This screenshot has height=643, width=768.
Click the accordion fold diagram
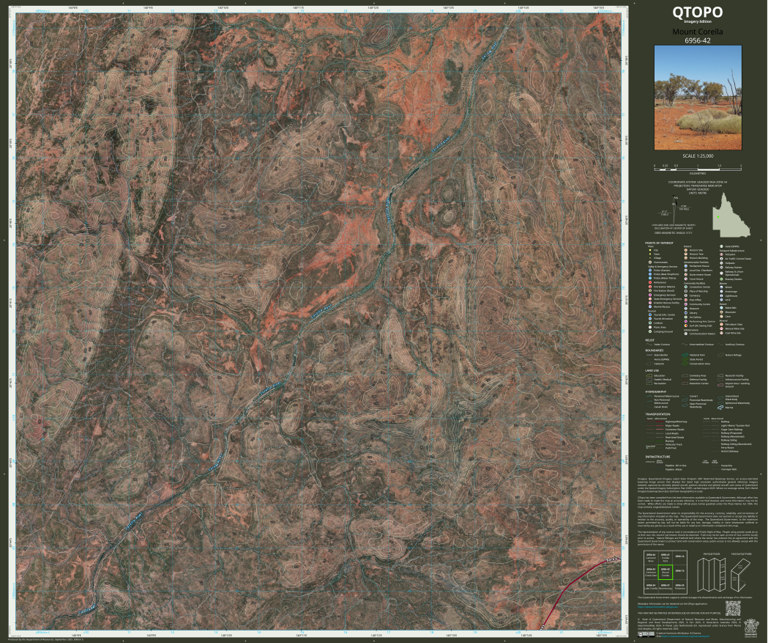coord(712,575)
